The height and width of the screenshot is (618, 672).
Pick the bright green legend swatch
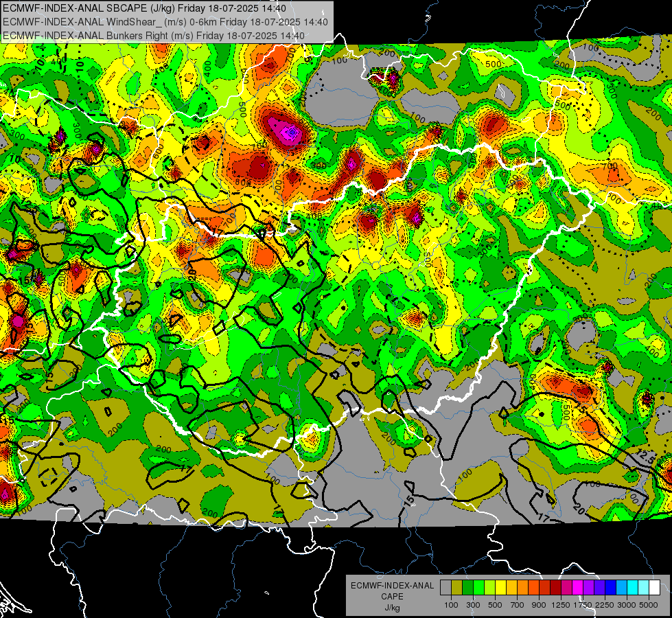pos(478,588)
